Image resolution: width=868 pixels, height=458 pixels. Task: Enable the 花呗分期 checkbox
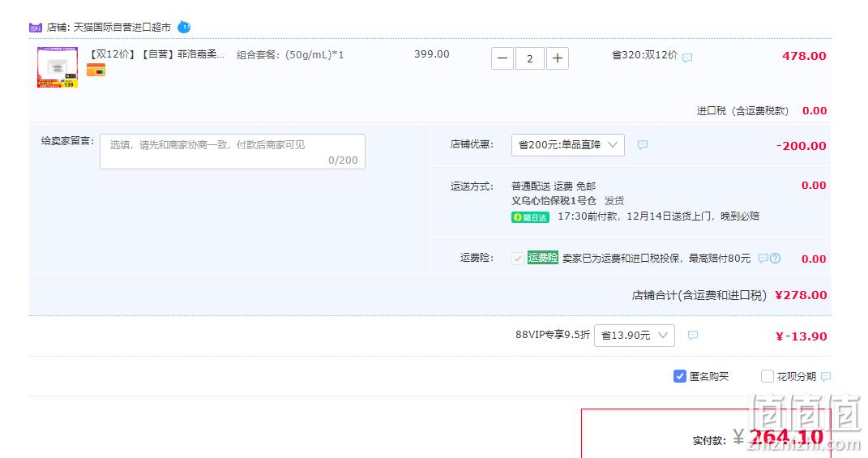768,376
